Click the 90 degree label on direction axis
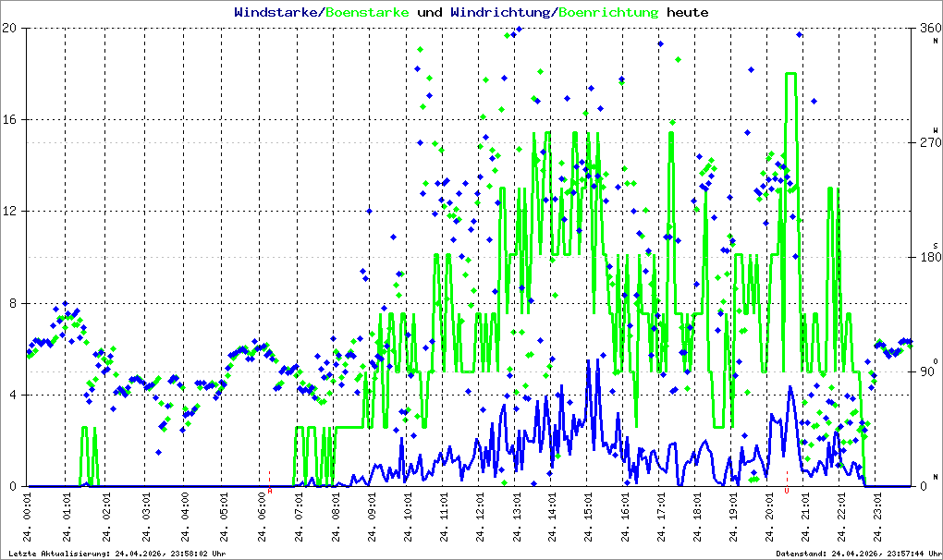 click(x=926, y=371)
